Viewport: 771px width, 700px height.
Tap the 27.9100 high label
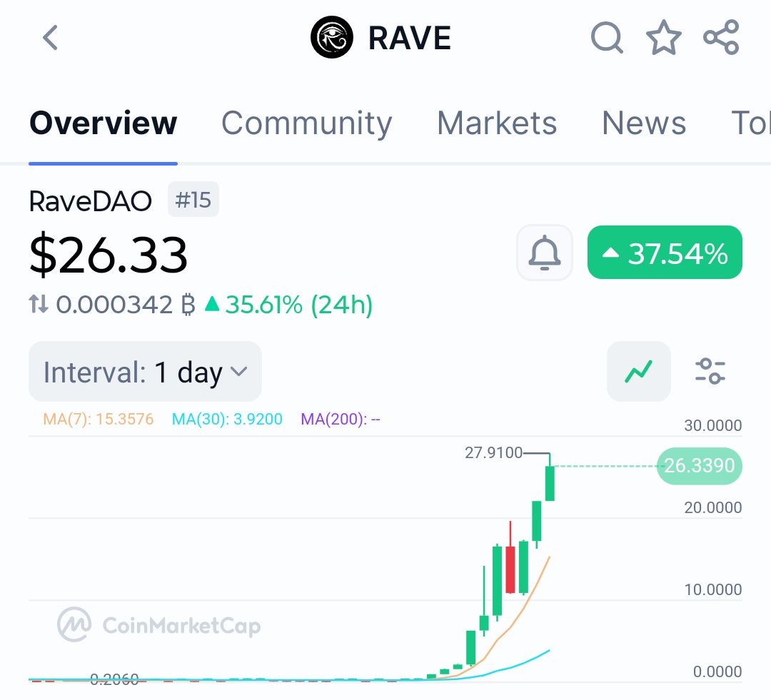(x=494, y=452)
